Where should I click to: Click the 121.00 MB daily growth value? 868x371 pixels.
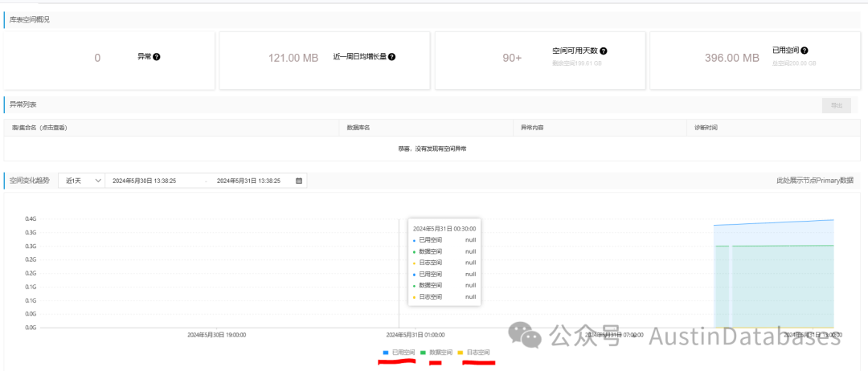click(293, 58)
